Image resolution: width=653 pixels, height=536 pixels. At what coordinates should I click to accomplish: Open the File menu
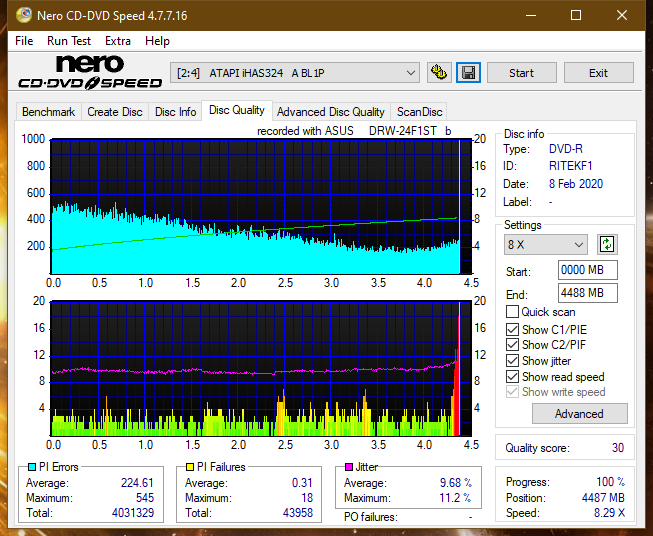[24, 41]
